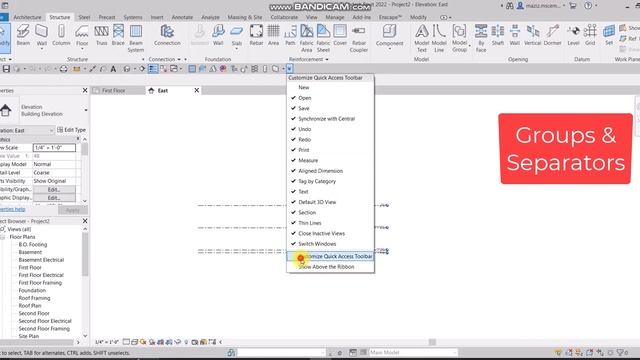This screenshot has height=360, width=640.
Task: Click Visibility/Graphics Edit button
Action: point(54,189)
